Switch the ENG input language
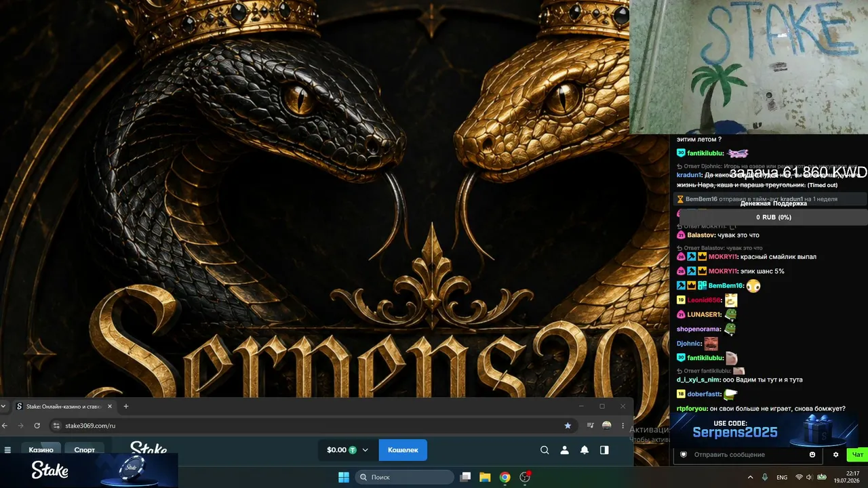This screenshot has width=868, height=488. (782, 477)
